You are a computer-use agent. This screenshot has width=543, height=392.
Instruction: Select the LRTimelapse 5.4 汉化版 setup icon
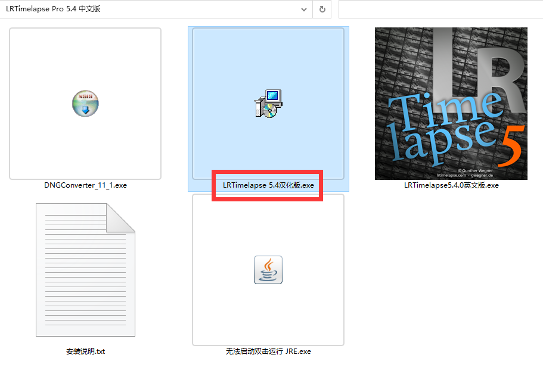tap(268, 104)
